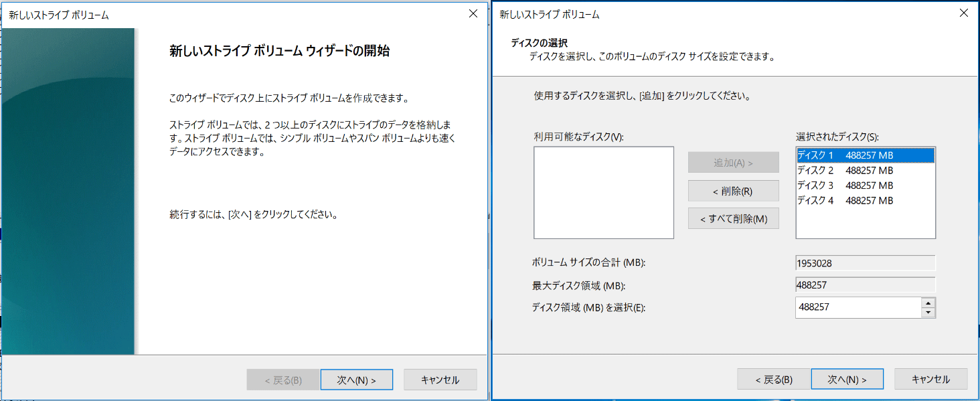Click the 選択されたディスク(S) label

tap(837, 137)
